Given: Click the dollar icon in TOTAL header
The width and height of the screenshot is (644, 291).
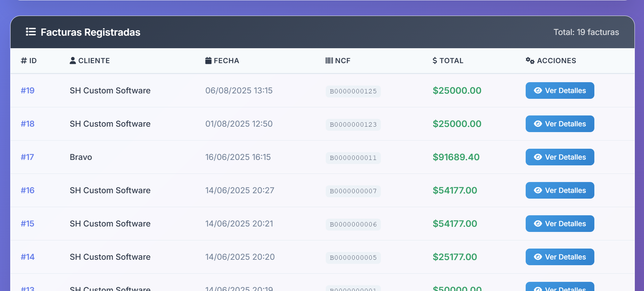Looking at the screenshot, I should coord(435,60).
